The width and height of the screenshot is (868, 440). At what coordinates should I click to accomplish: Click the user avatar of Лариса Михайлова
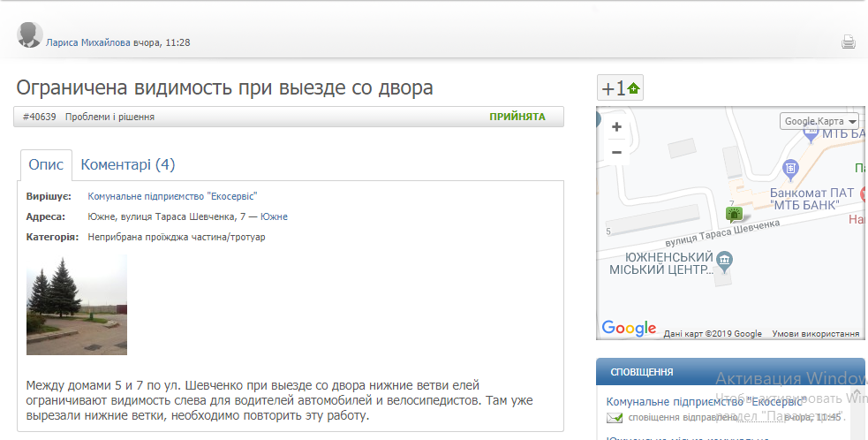30,35
